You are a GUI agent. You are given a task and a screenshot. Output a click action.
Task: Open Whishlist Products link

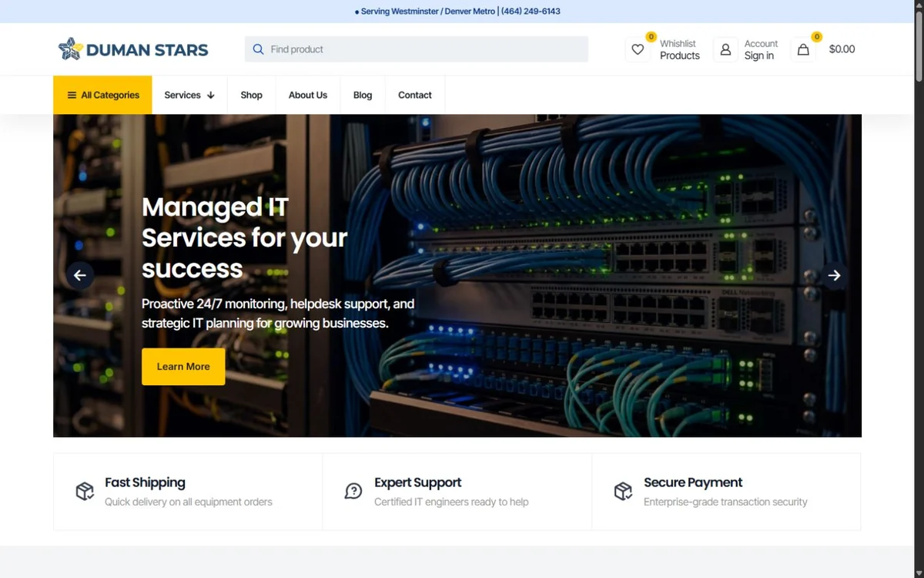(x=680, y=49)
